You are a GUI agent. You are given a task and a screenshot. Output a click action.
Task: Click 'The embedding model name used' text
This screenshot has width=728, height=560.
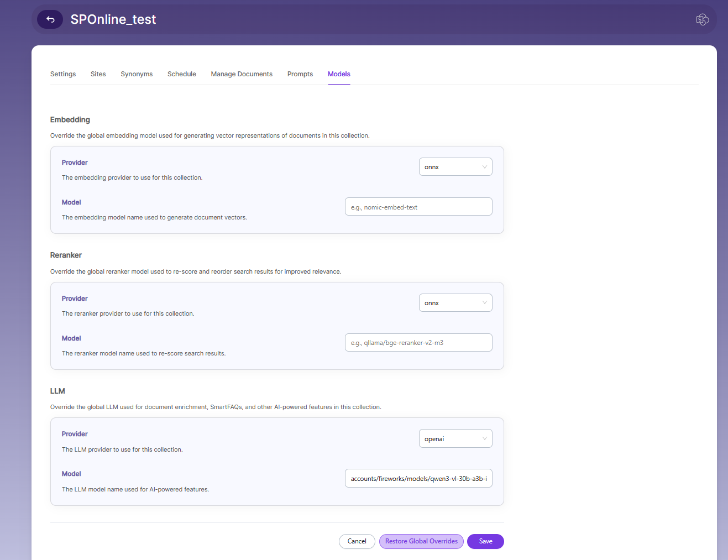coord(154,218)
